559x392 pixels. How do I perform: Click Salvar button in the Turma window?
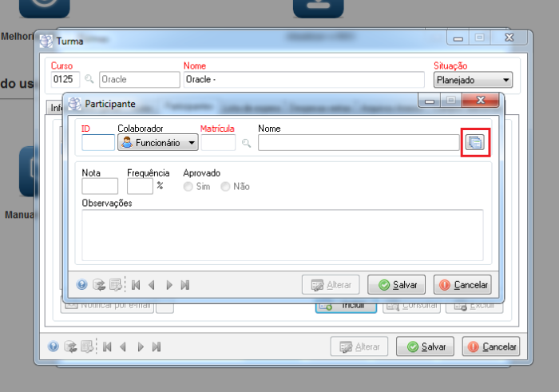(x=426, y=346)
